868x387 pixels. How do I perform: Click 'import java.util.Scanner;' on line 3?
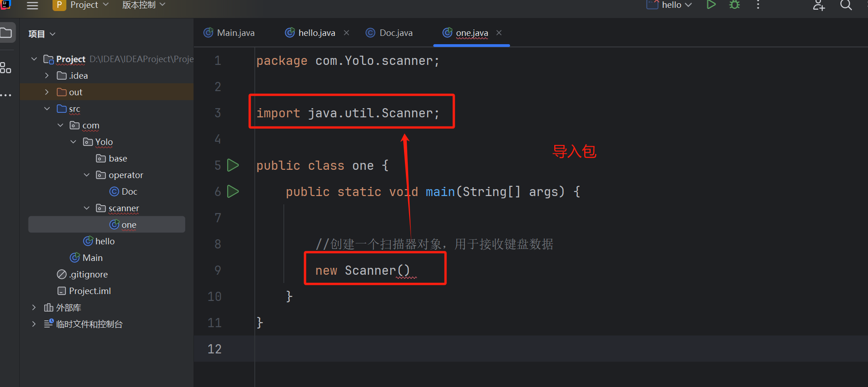click(348, 113)
